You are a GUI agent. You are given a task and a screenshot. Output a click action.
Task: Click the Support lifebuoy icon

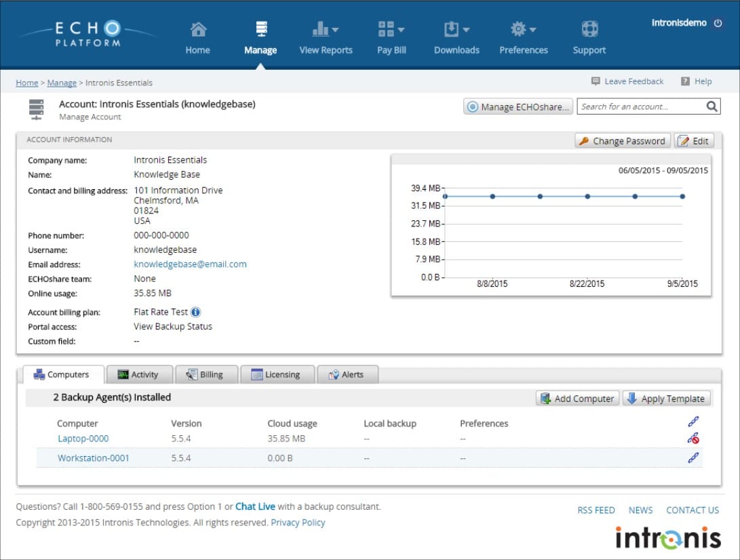tap(589, 29)
